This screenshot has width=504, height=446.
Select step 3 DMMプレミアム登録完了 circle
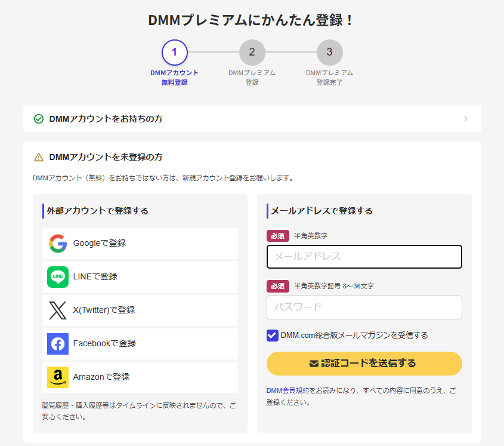pyautogui.click(x=329, y=53)
